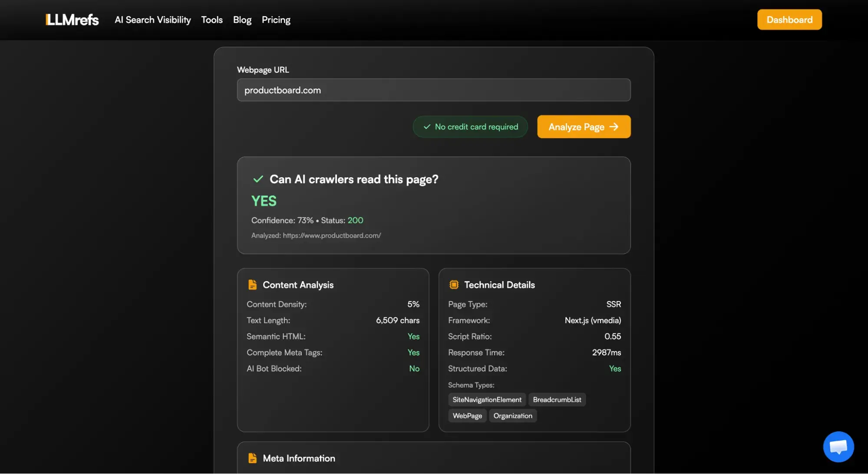Select the SiteNavigationElement schema tag
Viewport: 868px width, 474px height.
(x=487, y=399)
